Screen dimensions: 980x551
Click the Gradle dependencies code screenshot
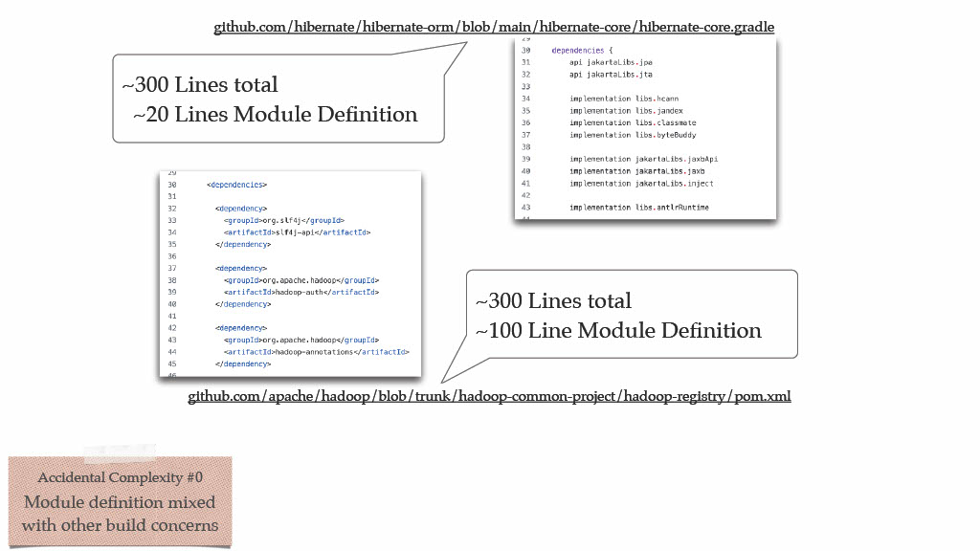(x=645, y=128)
